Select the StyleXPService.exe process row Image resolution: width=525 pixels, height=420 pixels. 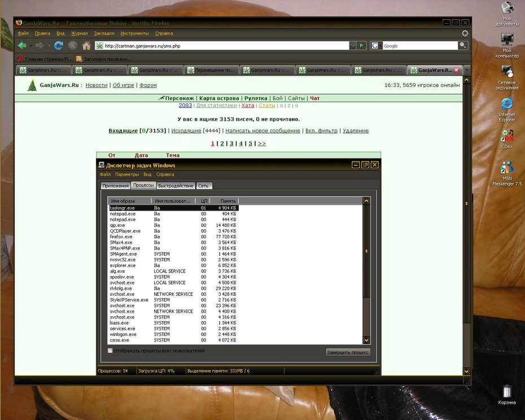coord(173,300)
